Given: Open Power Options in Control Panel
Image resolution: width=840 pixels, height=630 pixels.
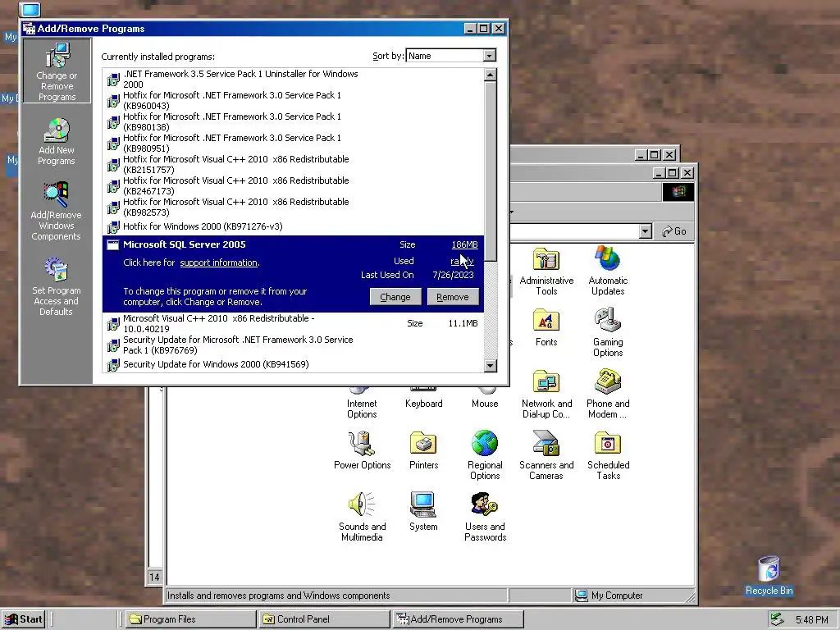Looking at the screenshot, I should coord(362,450).
